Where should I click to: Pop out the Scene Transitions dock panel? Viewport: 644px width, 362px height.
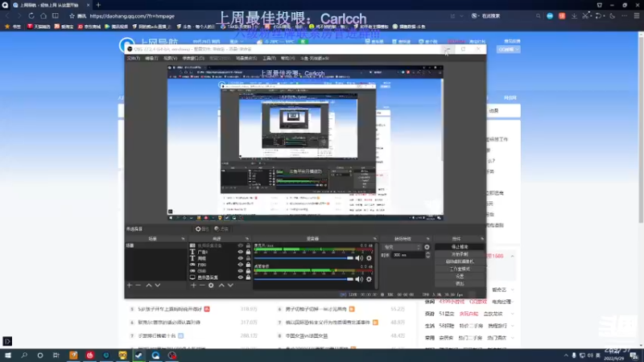(x=428, y=238)
